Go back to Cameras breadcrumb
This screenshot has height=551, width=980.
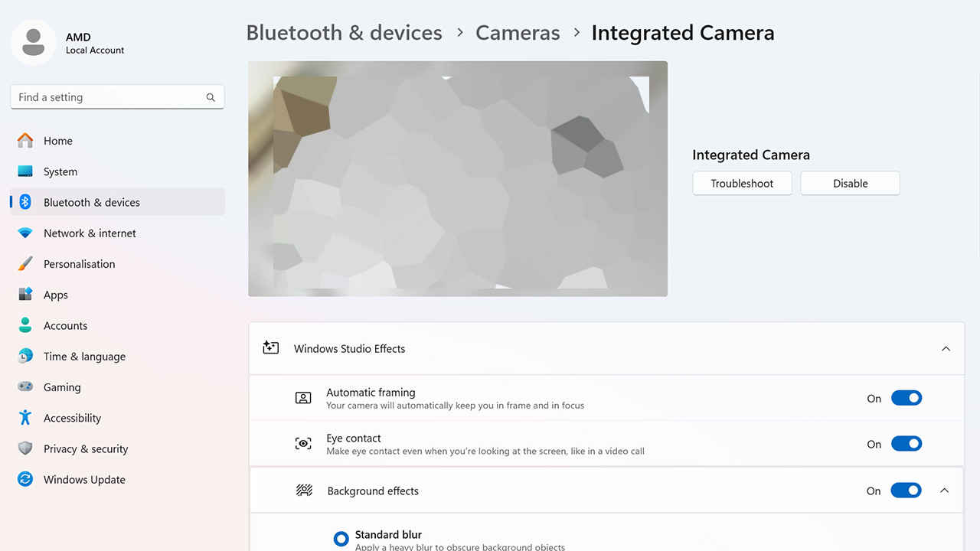pos(518,33)
